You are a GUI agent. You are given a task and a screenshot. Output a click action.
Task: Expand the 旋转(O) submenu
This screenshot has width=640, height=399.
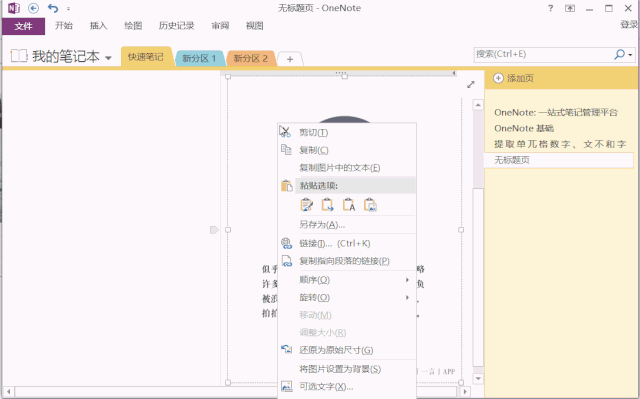pos(346,297)
